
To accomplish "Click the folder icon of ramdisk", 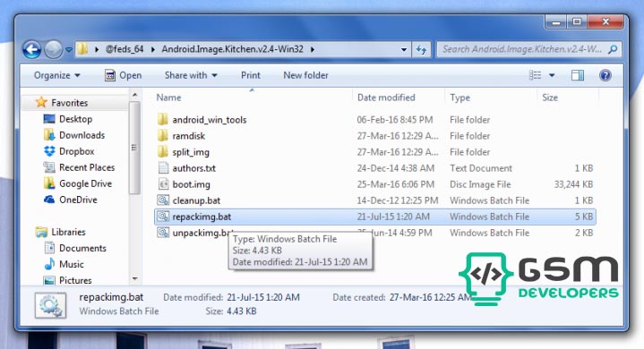I will click(163, 135).
